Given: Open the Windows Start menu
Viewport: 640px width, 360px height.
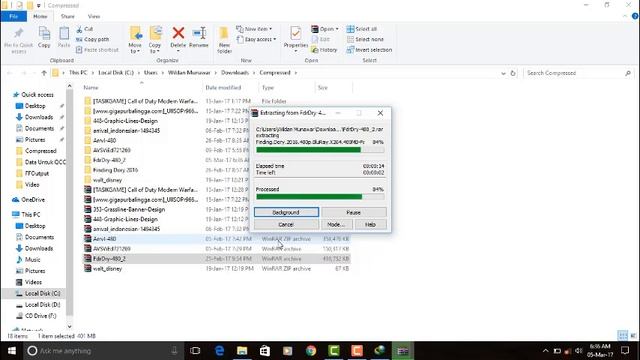Looking at the screenshot, I should coord(11,351).
